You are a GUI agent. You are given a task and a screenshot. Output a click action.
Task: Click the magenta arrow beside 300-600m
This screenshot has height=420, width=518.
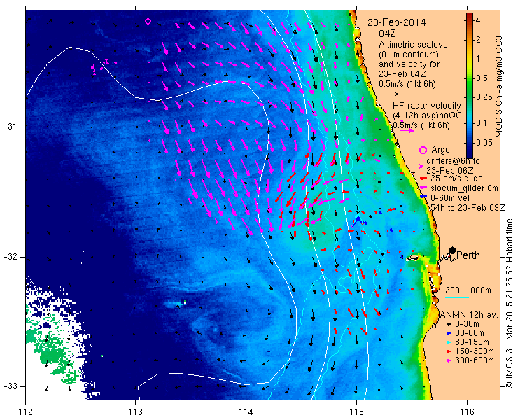click(x=448, y=360)
